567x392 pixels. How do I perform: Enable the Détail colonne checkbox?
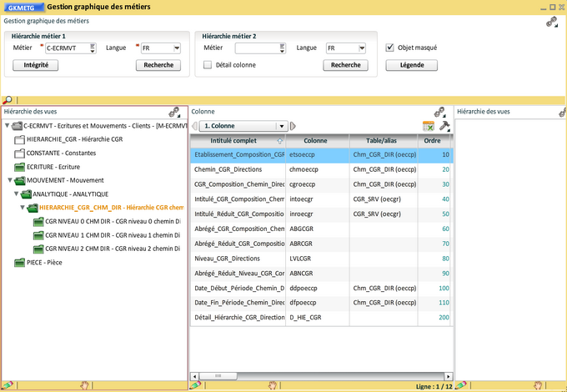click(208, 64)
